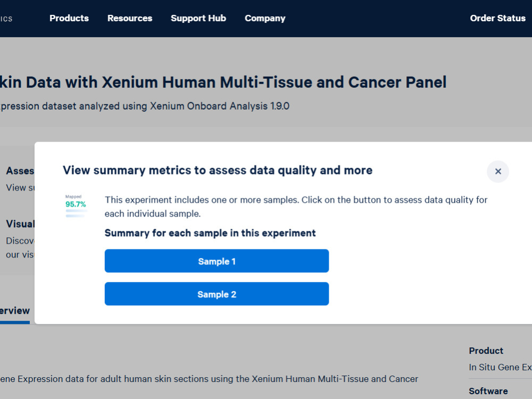Select the Overview tab behind the dialog
This screenshot has width=532, height=399.
[x=14, y=311]
